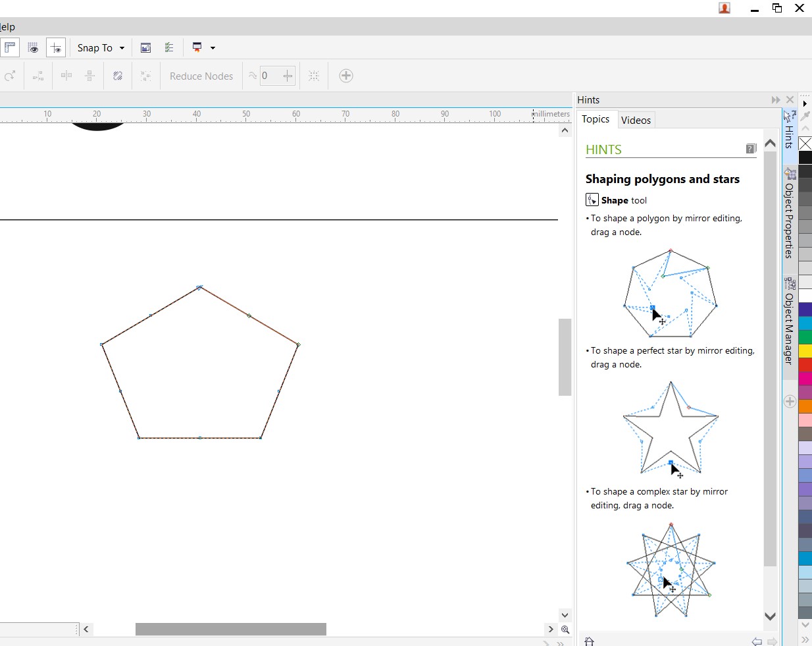
Task: Click the Reverse Direction curved arrow icon
Action: (9, 76)
